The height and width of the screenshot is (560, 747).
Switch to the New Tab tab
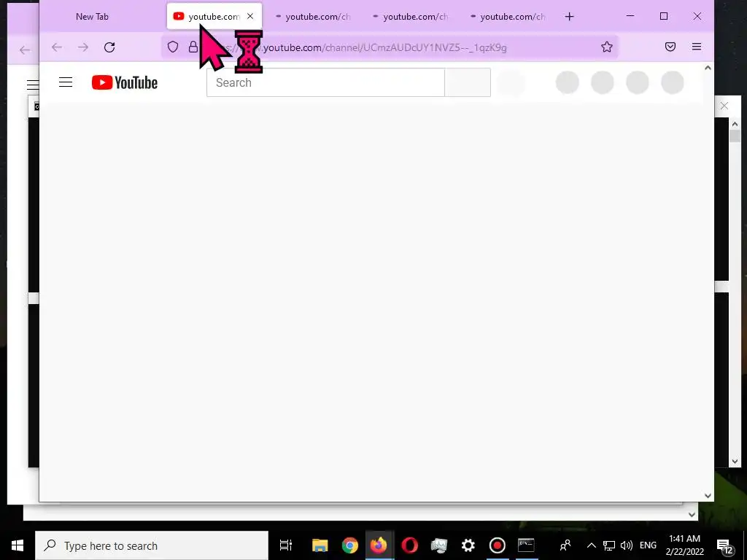pyautogui.click(x=92, y=17)
